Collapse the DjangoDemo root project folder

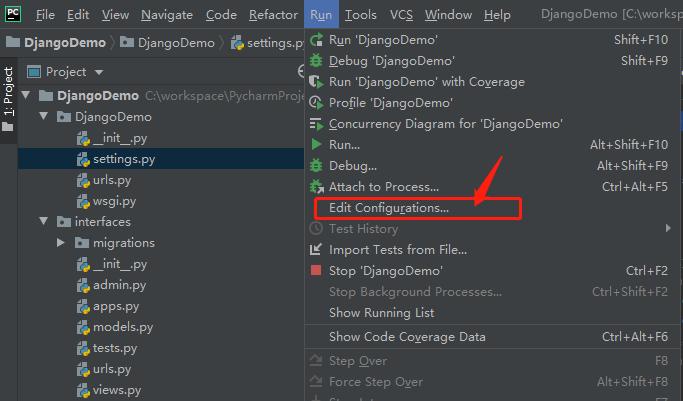pos(26,95)
